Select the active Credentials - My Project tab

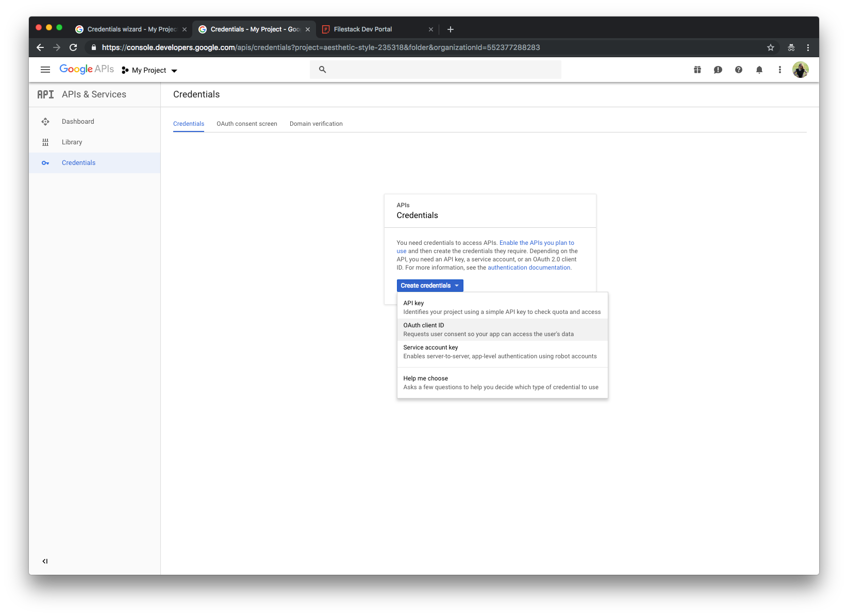[255, 29]
